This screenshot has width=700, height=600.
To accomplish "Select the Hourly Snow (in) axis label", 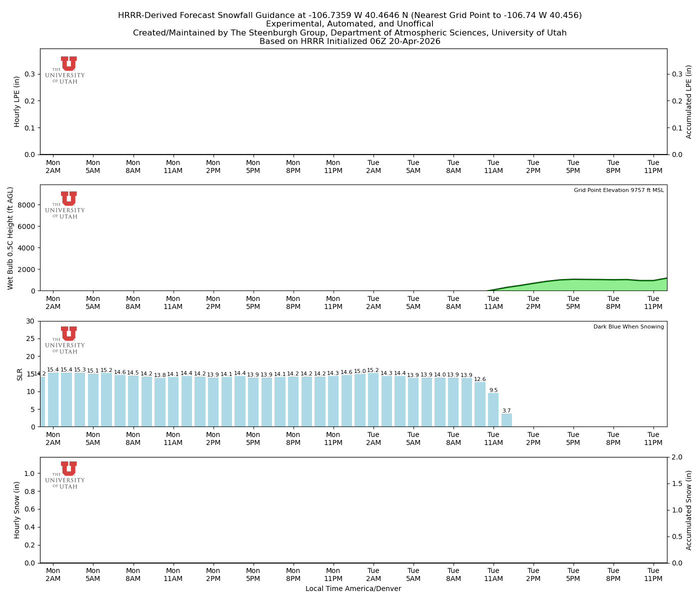I will [x=17, y=510].
